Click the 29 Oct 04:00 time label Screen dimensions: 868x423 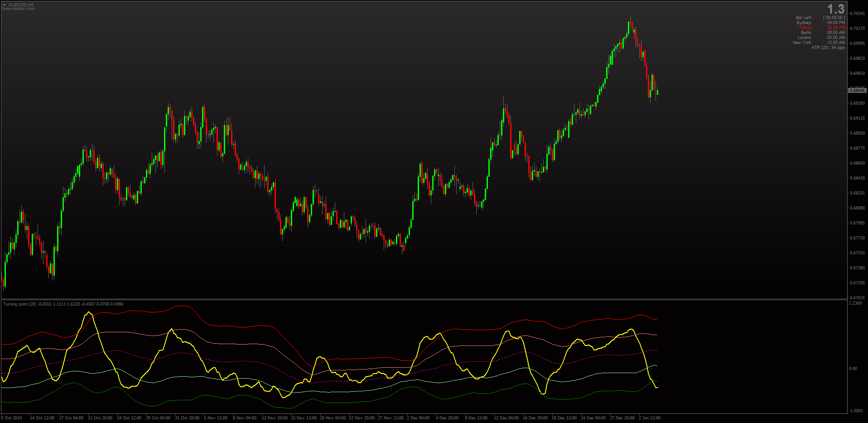tap(158, 418)
